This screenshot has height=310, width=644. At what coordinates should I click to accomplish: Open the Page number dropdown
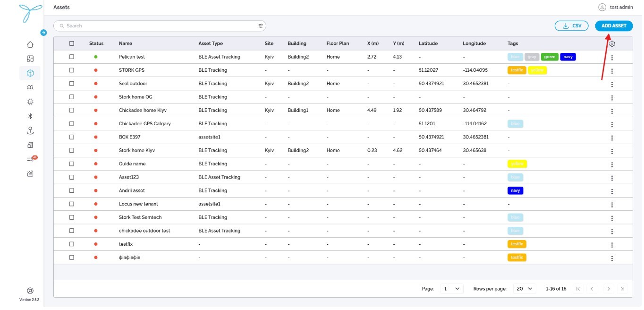[451, 289]
